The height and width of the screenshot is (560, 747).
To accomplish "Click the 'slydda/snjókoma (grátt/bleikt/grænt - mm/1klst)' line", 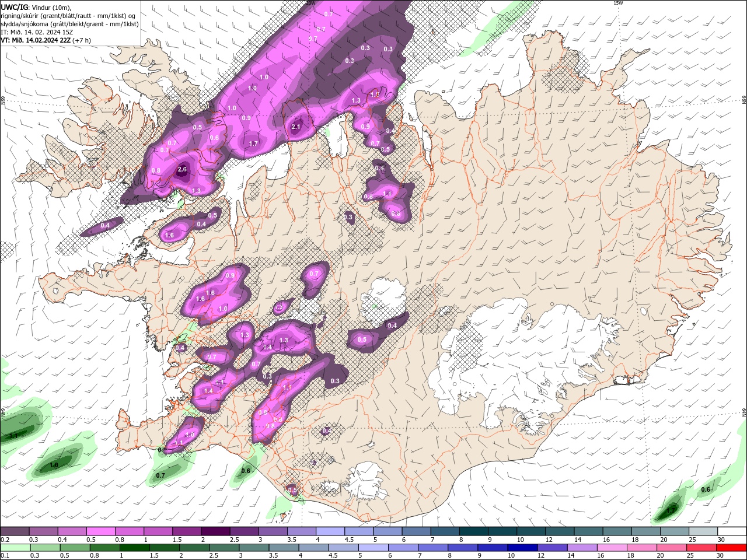I will pos(69,24).
